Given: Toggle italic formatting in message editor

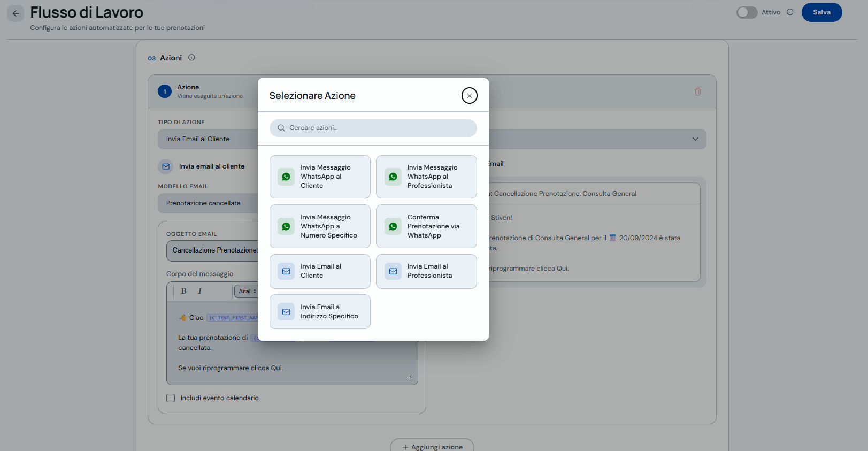Looking at the screenshot, I should (x=199, y=291).
